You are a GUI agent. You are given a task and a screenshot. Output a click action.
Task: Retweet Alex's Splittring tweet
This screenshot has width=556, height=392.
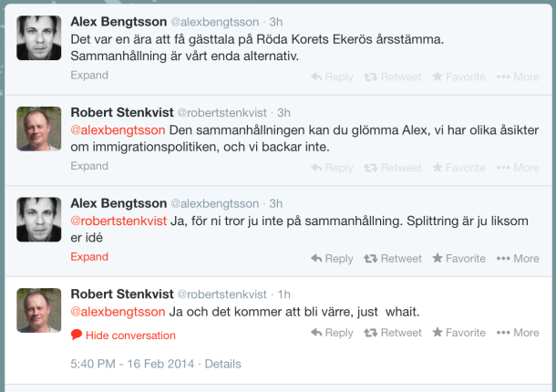pyautogui.click(x=392, y=259)
